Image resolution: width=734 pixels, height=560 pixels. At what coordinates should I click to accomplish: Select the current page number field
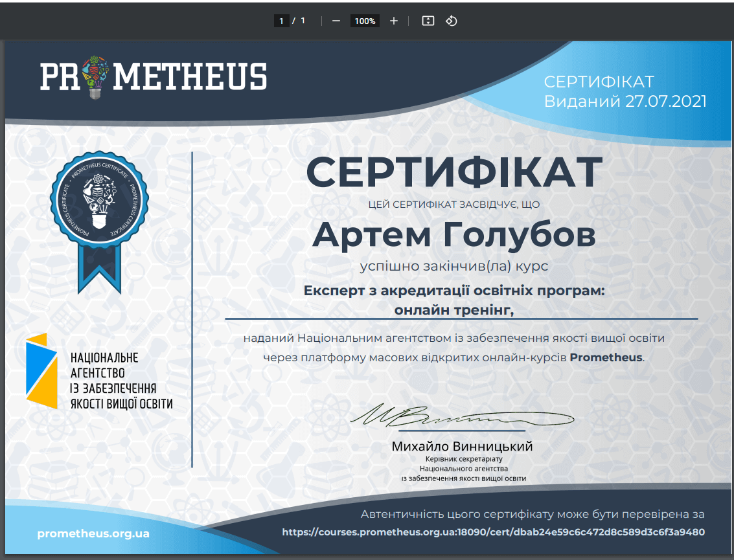coord(281,21)
